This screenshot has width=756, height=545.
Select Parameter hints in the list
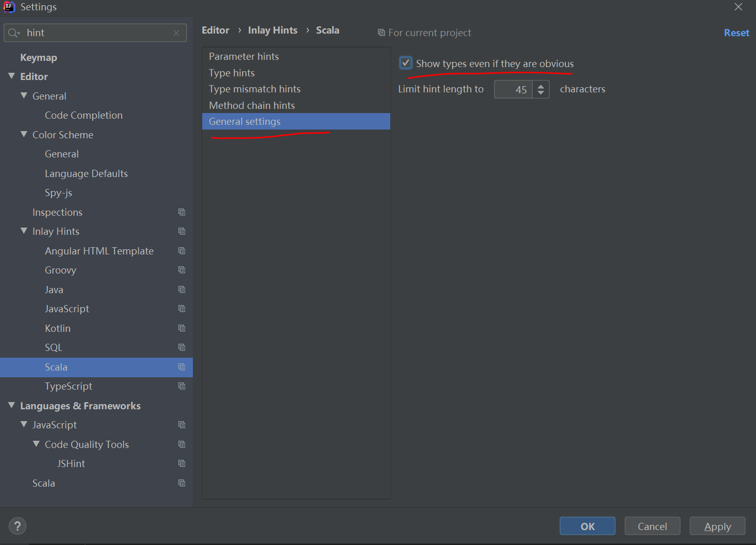296,56
